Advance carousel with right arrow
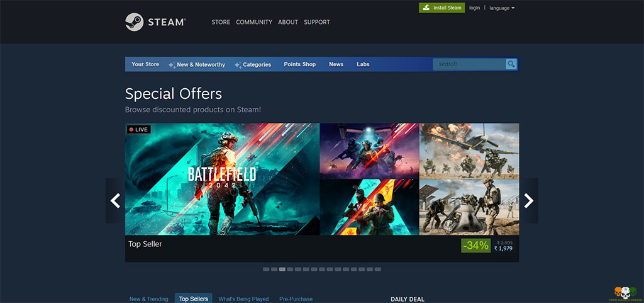Screen dimensions: 644x303 point(528,200)
